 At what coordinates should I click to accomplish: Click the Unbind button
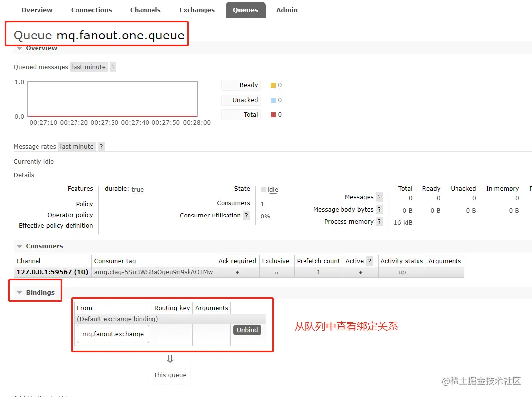click(x=247, y=330)
